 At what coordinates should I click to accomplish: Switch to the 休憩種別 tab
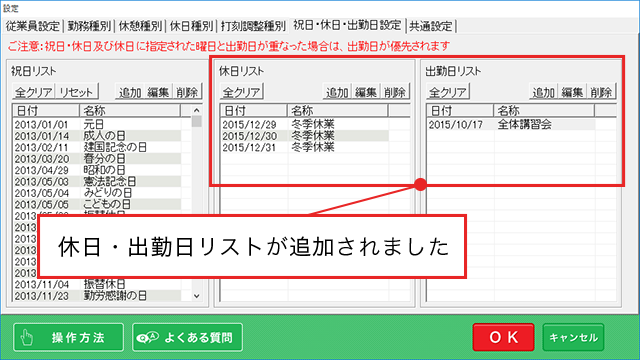140,26
